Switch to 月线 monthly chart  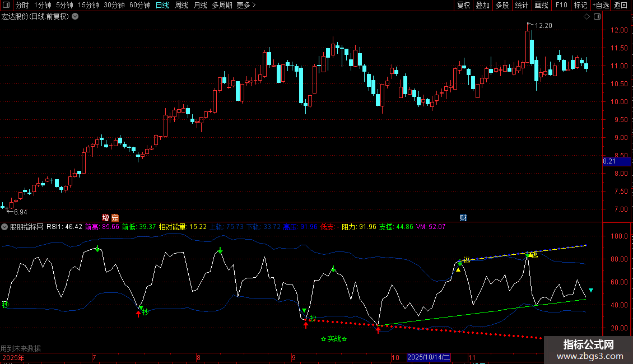(200, 5)
